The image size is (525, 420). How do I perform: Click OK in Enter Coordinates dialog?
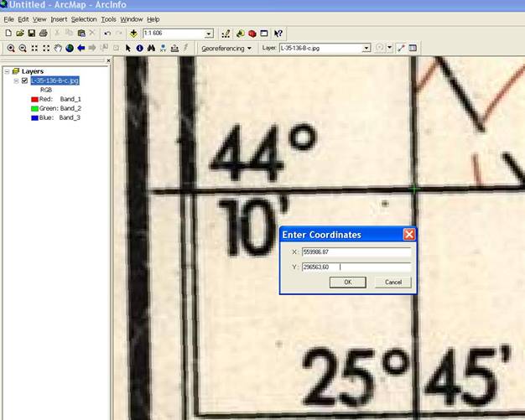point(347,283)
